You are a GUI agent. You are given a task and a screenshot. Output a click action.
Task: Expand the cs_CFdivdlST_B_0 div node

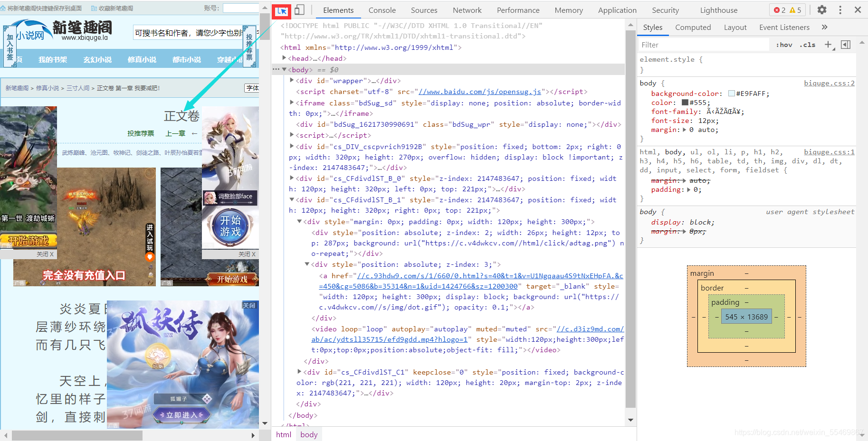(x=292, y=178)
